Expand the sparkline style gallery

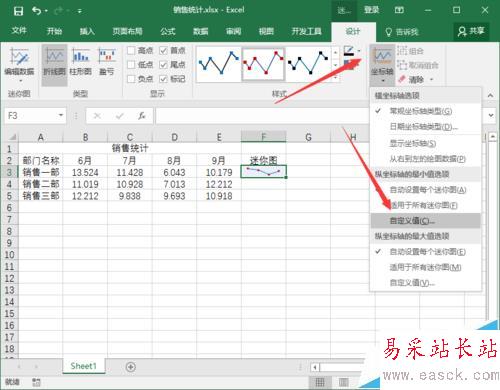[x=335, y=77]
